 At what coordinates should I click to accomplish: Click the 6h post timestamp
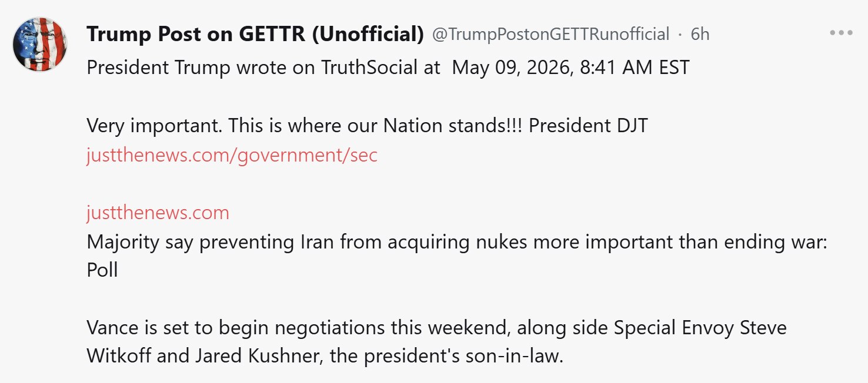[x=700, y=35]
